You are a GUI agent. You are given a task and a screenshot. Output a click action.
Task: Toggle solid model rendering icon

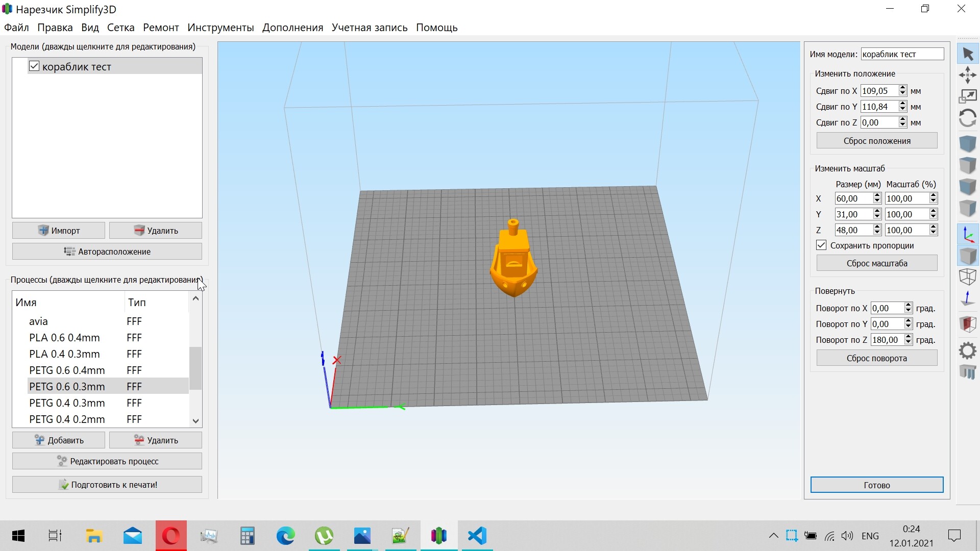click(x=968, y=256)
